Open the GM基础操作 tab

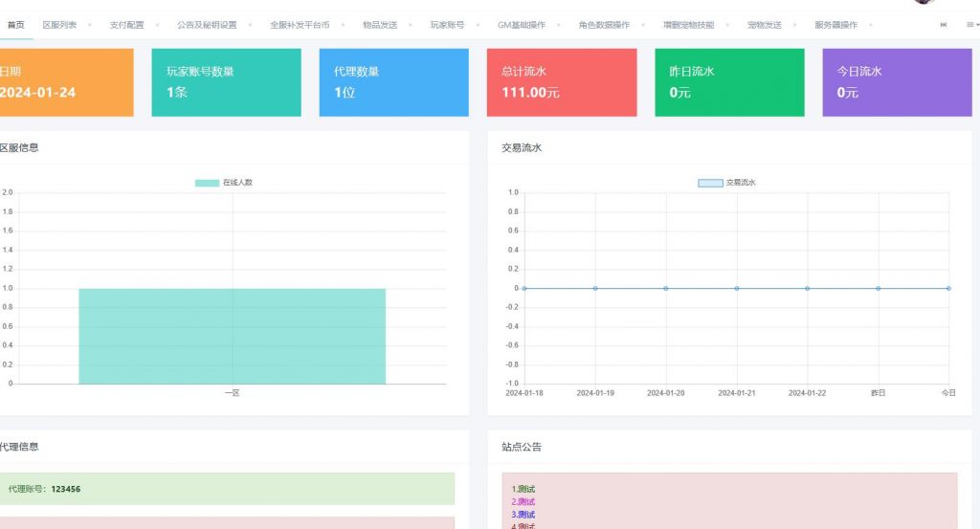point(522,25)
